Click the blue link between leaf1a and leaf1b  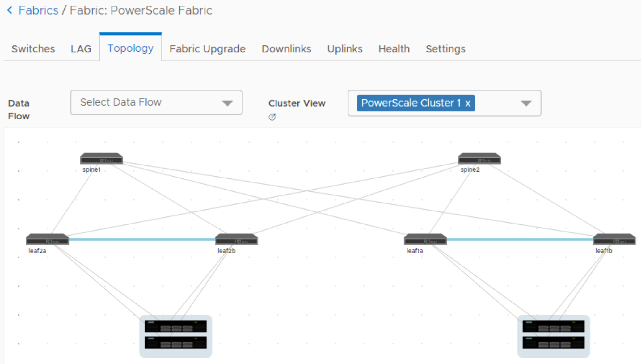(x=520, y=239)
